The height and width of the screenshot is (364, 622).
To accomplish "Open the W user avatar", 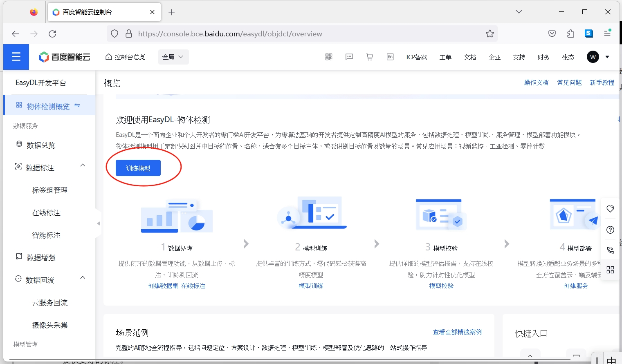I will pos(593,57).
